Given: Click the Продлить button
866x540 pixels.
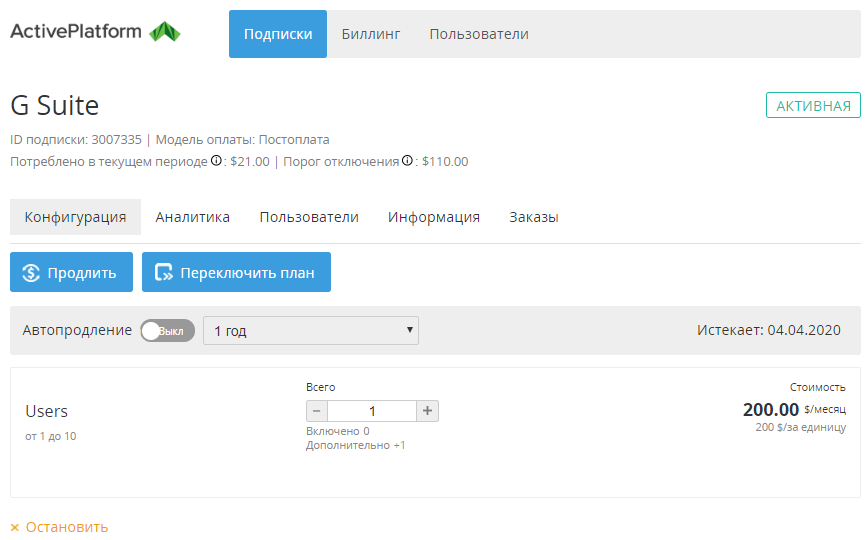Looking at the screenshot, I should pos(71,272).
